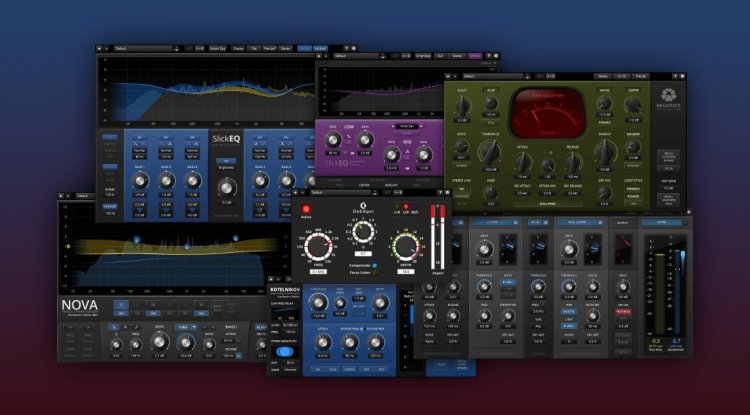Click the Brightness knob below the SlickEQ logo
Screen dimensions: 750x415
coord(227,187)
